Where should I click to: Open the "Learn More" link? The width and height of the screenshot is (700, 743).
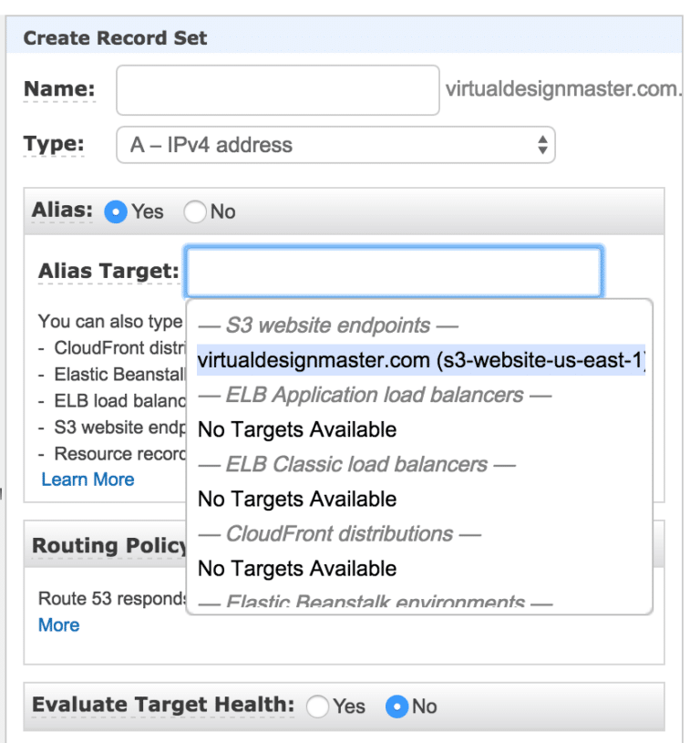pyautogui.click(x=87, y=479)
